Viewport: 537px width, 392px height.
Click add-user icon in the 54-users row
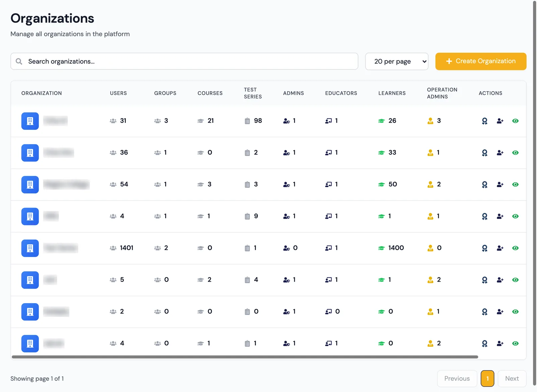500,185
